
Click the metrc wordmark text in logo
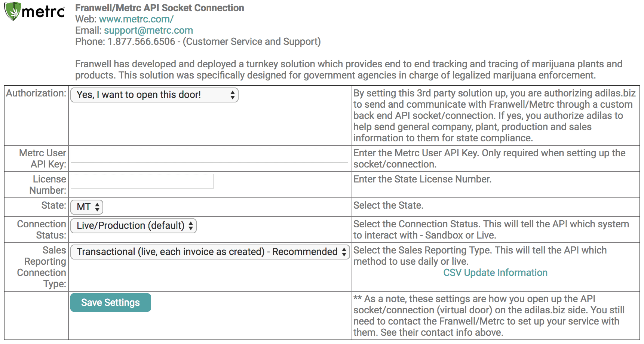click(x=43, y=12)
